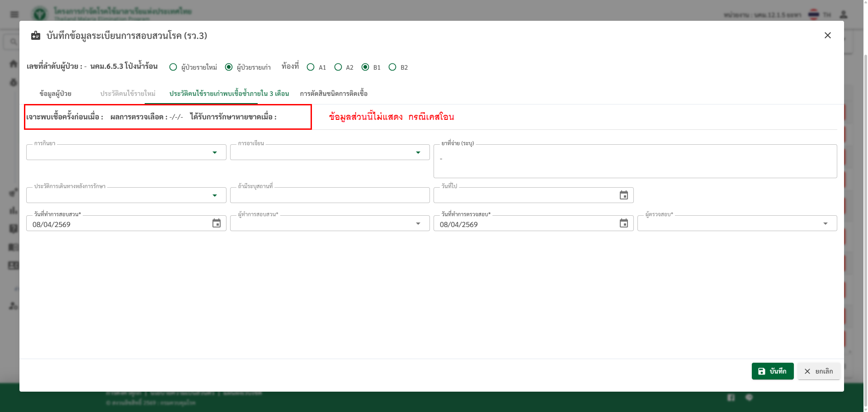Switch to การตัดสินชนิดการติดเชื้อ tab
Image resolution: width=868 pixels, height=412 pixels.
[x=334, y=94]
